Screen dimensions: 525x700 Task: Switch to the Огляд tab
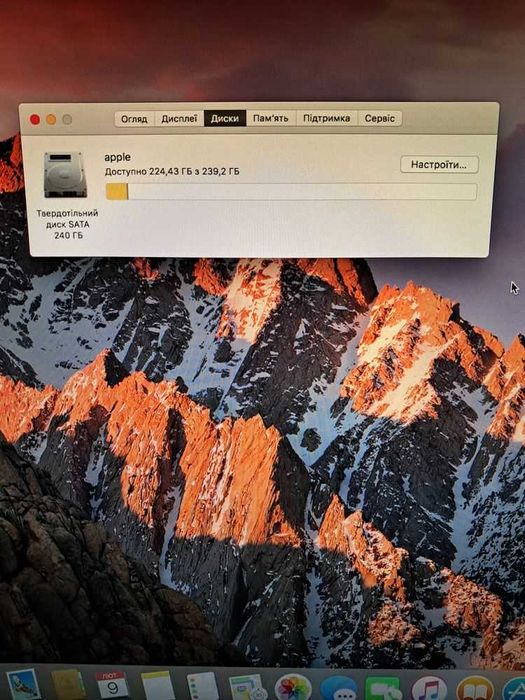(134, 119)
